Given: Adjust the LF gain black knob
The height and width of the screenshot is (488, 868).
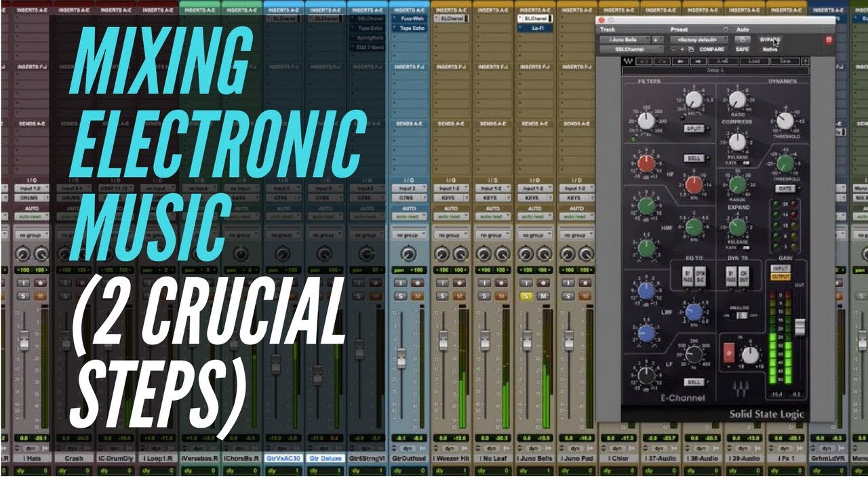Looking at the screenshot, I should click(x=646, y=375).
